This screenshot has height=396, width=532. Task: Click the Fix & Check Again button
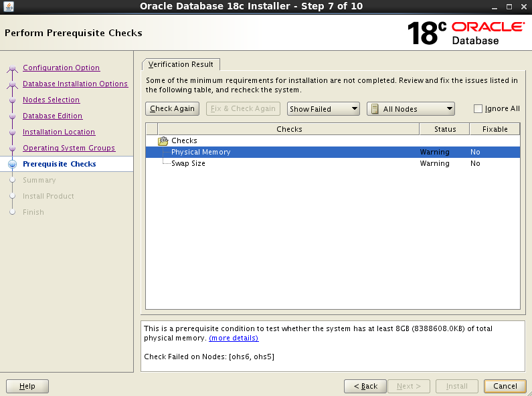pyautogui.click(x=243, y=109)
